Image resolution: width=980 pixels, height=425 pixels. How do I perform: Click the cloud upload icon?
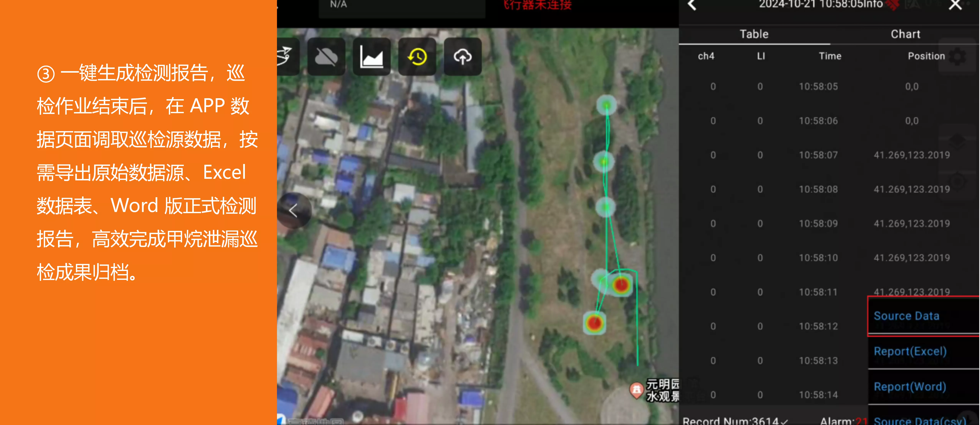coord(463,57)
